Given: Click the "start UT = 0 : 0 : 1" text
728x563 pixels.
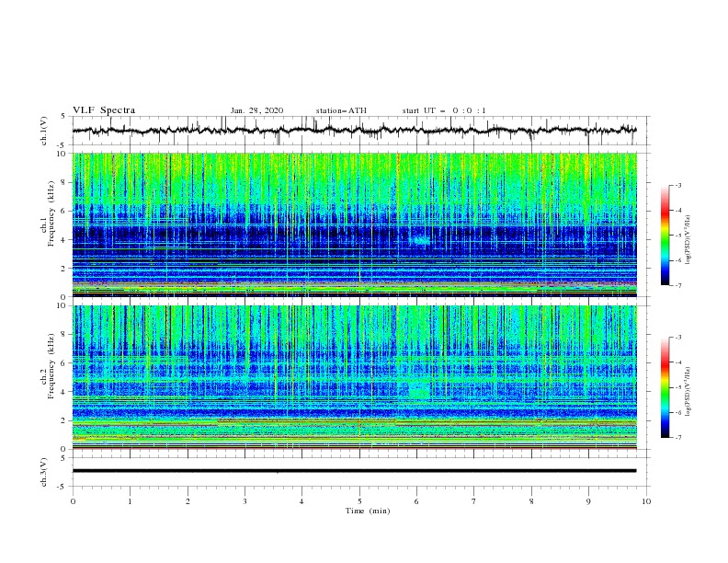Looking at the screenshot, I should coord(444,110).
